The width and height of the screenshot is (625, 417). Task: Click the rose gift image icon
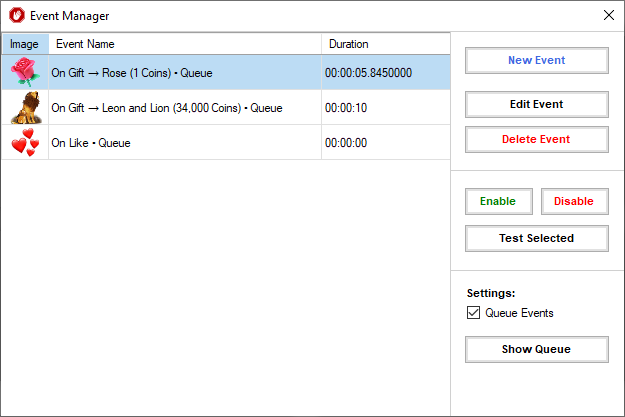coord(25,72)
